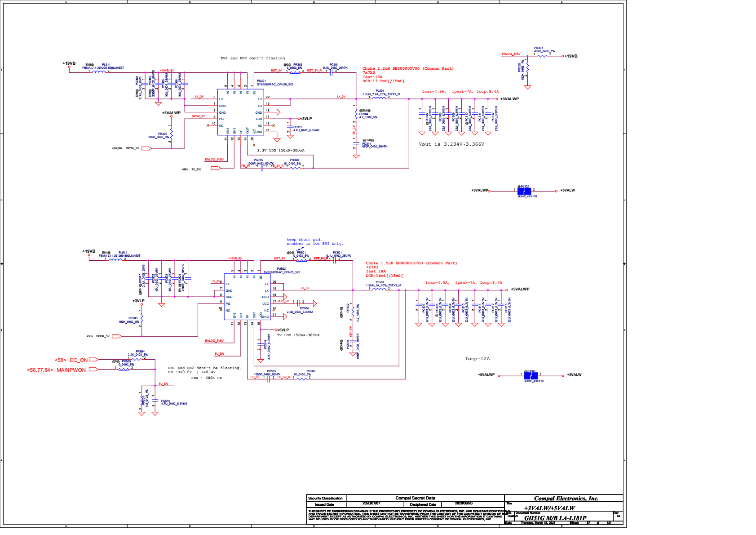Click 'Thursday, March 18, 2021' date field
Screen dimensions: 756x535
click(538, 523)
